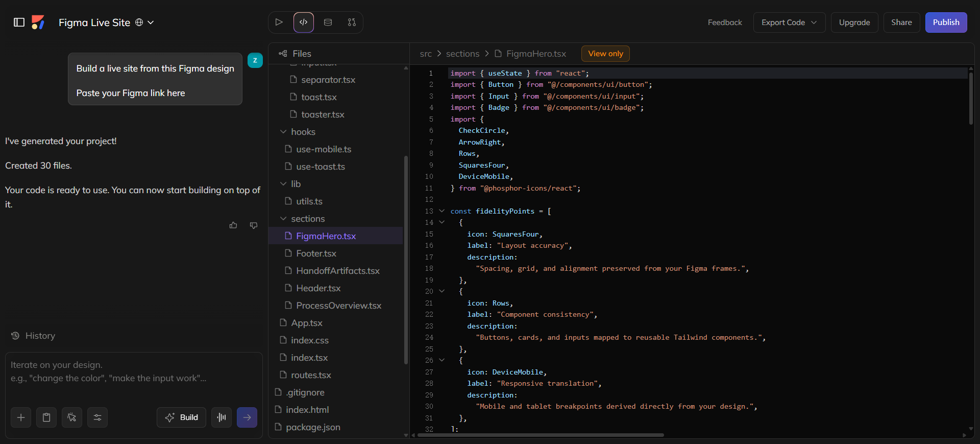Give thumbs up to the response

point(233,225)
